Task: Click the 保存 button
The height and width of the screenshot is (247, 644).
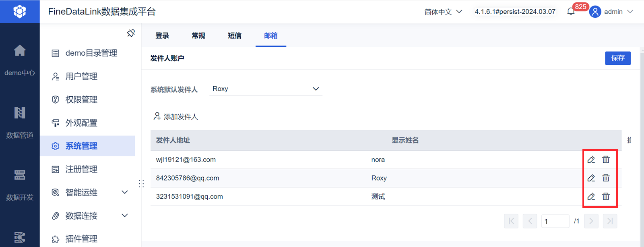Action: pyautogui.click(x=617, y=58)
